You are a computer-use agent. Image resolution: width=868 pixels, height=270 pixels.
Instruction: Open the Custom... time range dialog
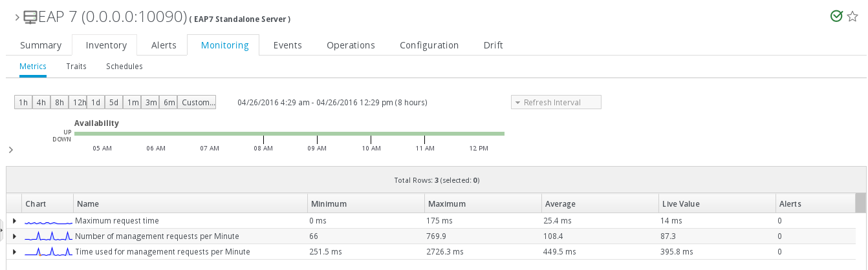pyautogui.click(x=197, y=103)
